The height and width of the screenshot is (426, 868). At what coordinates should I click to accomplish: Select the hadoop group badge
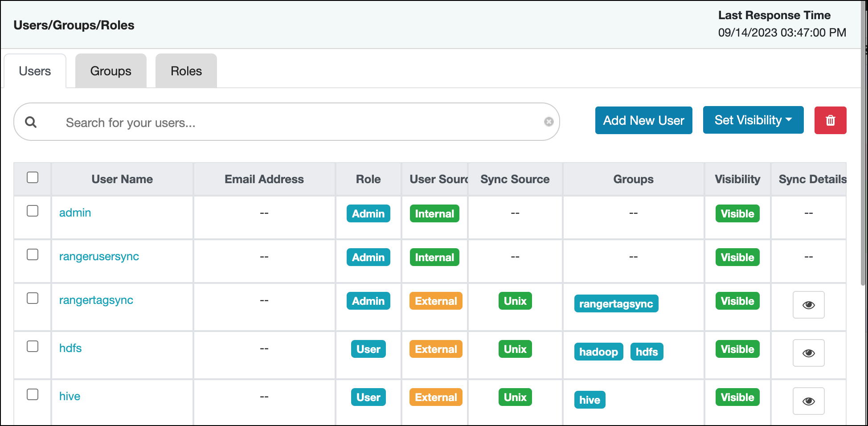(598, 352)
